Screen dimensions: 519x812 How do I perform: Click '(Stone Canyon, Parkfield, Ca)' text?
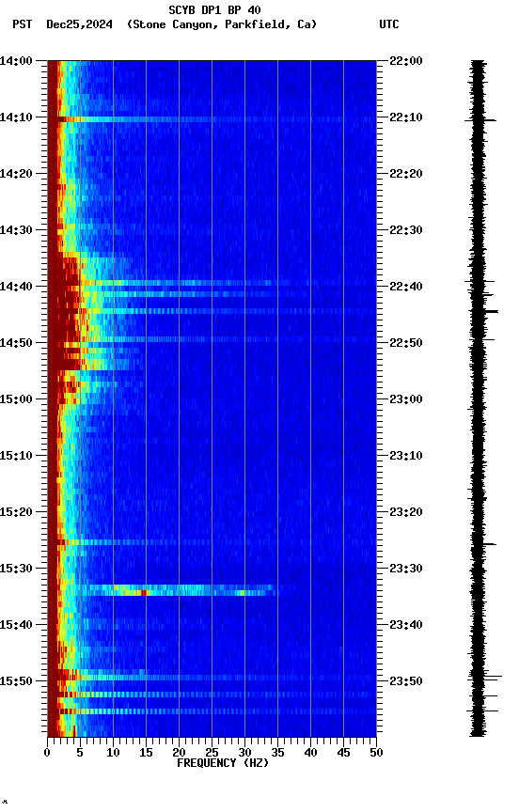[222, 24]
